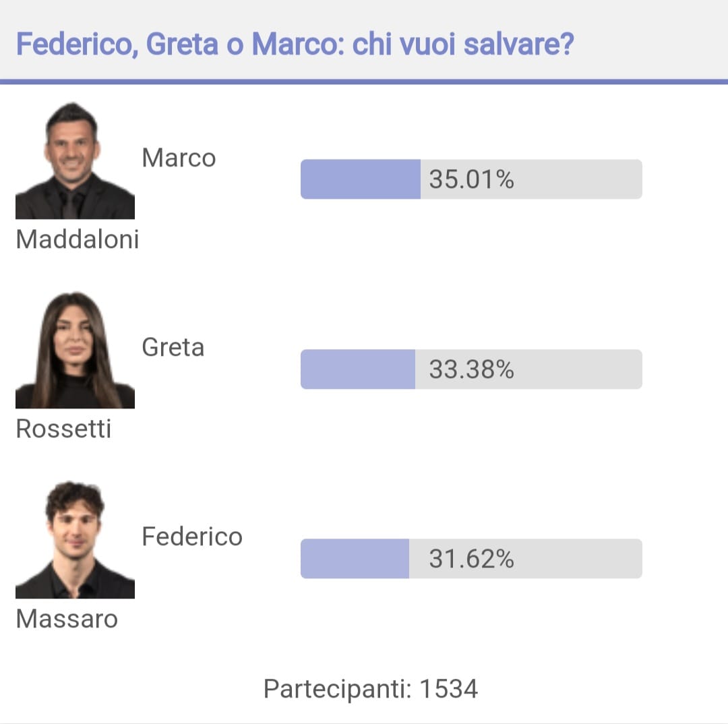The image size is (728, 724).
Task: Select Greta Rossetti's portrait photo
Action: coord(75,350)
